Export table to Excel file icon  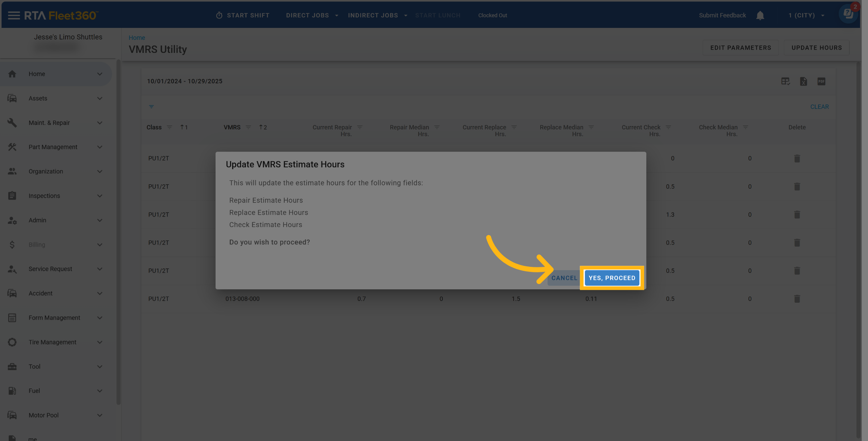tap(803, 81)
